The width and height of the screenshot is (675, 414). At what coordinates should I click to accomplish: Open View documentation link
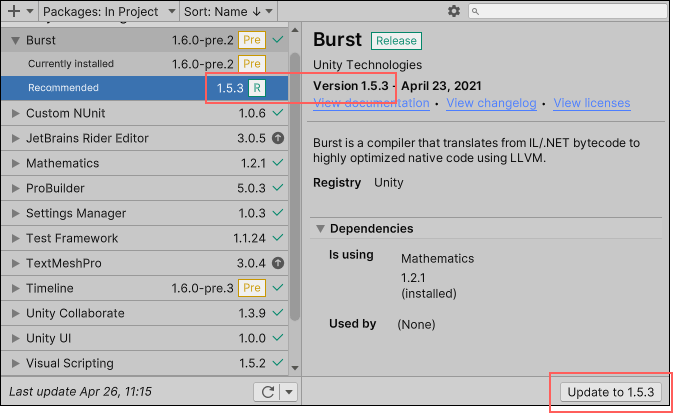371,103
